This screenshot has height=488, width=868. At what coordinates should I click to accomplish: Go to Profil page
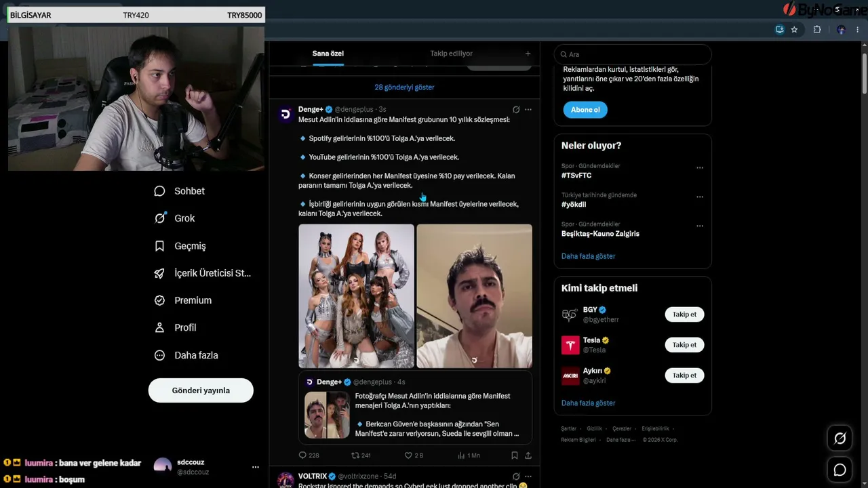coord(175,327)
